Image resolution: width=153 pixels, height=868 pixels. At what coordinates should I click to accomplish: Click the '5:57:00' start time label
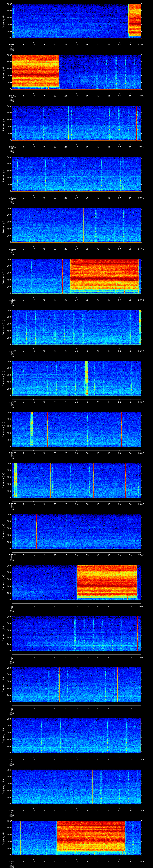coord(12,606)
